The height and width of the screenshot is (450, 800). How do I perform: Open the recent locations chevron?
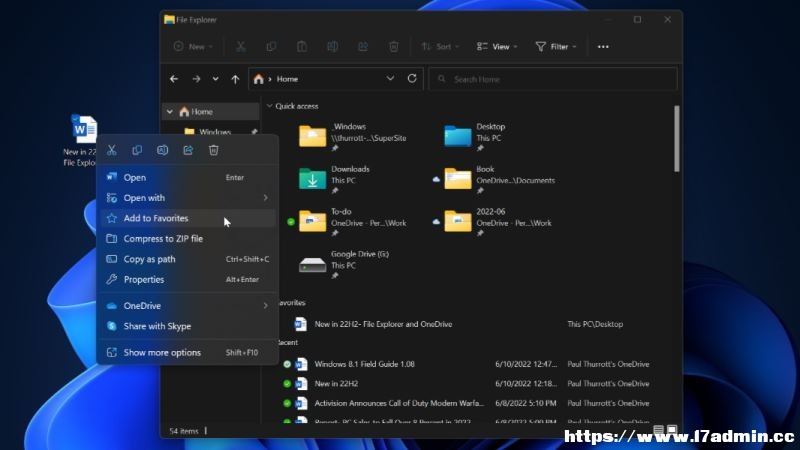(x=215, y=79)
